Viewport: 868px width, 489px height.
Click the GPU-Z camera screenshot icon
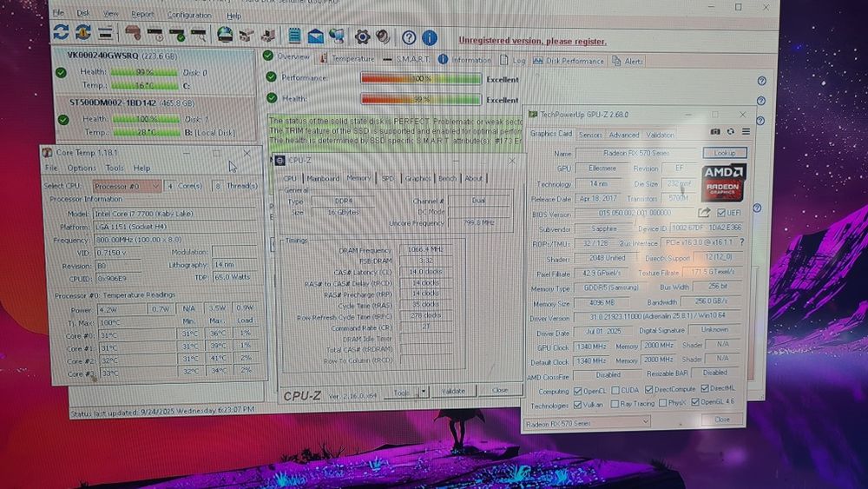pyautogui.click(x=715, y=132)
